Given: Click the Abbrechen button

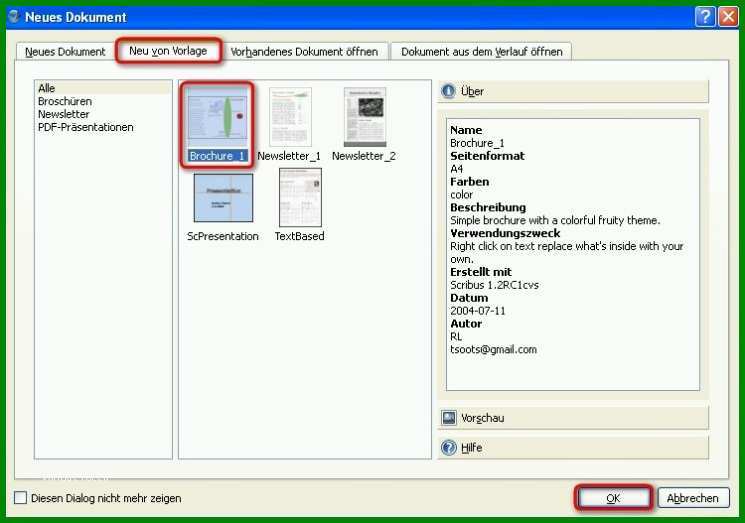Looking at the screenshot, I should click(x=693, y=498).
